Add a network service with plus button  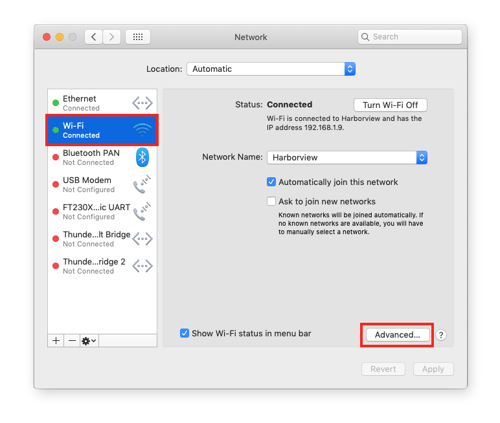pyautogui.click(x=56, y=341)
